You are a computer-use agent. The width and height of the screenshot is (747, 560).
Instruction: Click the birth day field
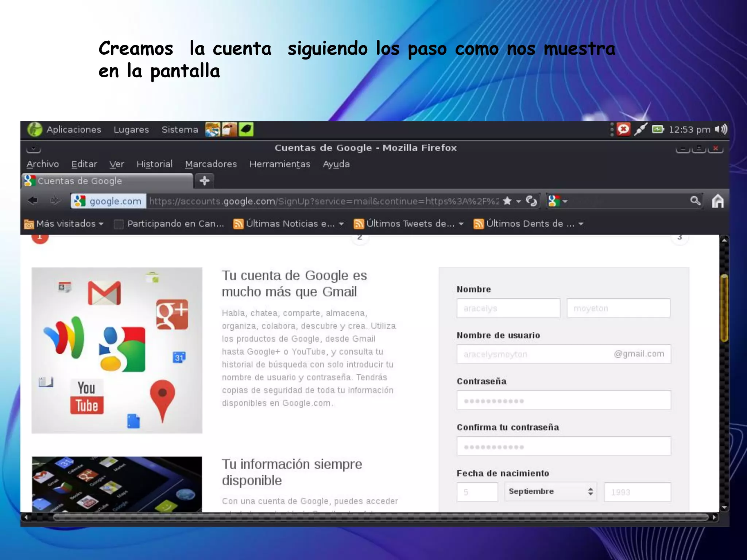click(477, 492)
